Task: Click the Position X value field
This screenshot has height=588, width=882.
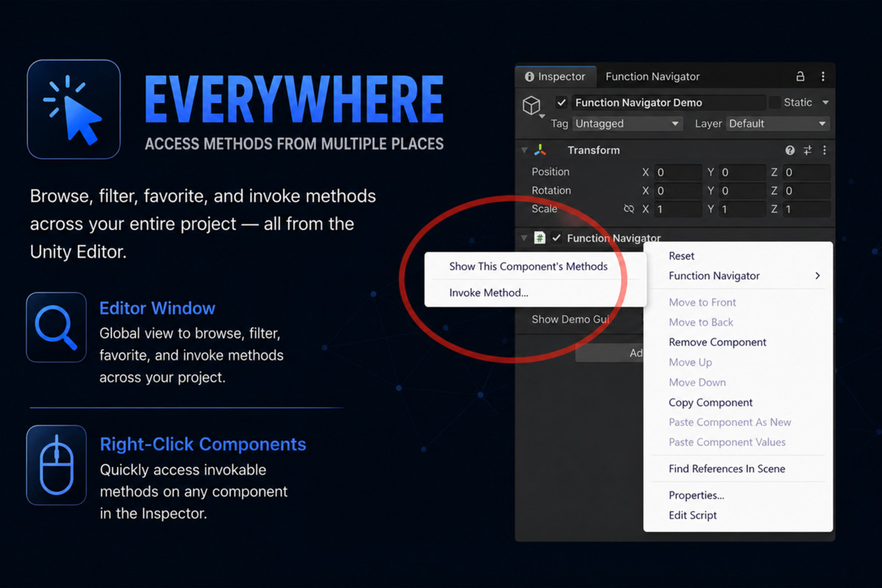Action: point(678,172)
